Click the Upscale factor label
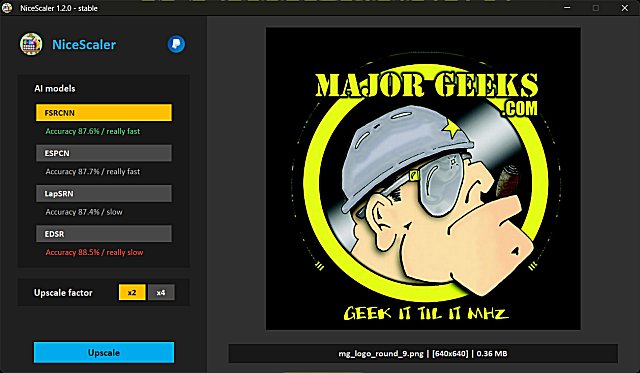 (63, 293)
